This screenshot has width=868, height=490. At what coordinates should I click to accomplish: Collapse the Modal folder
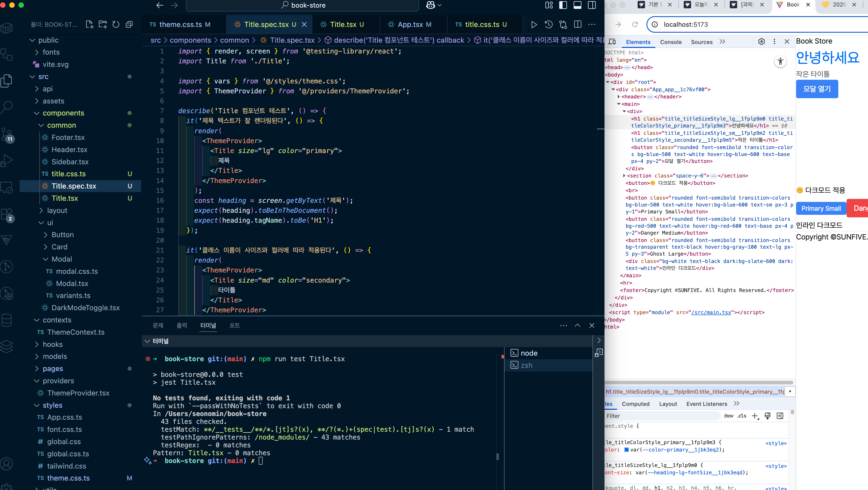point(45,259)
